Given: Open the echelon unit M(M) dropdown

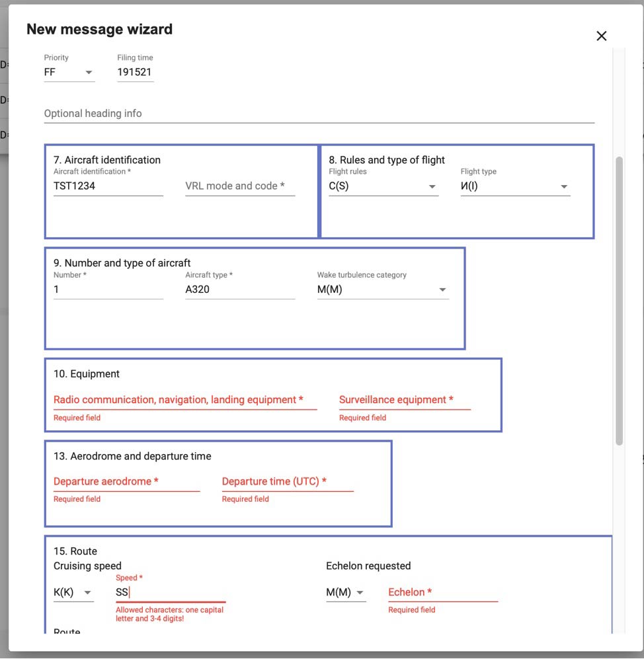Looking at the screenshot, I should coord(345,593).
